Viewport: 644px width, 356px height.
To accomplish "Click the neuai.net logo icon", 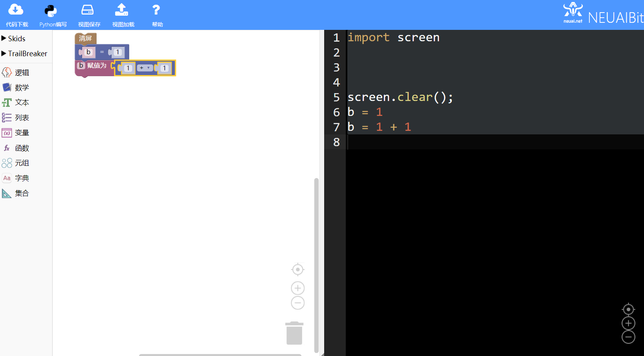I will (x=573, y=13).
